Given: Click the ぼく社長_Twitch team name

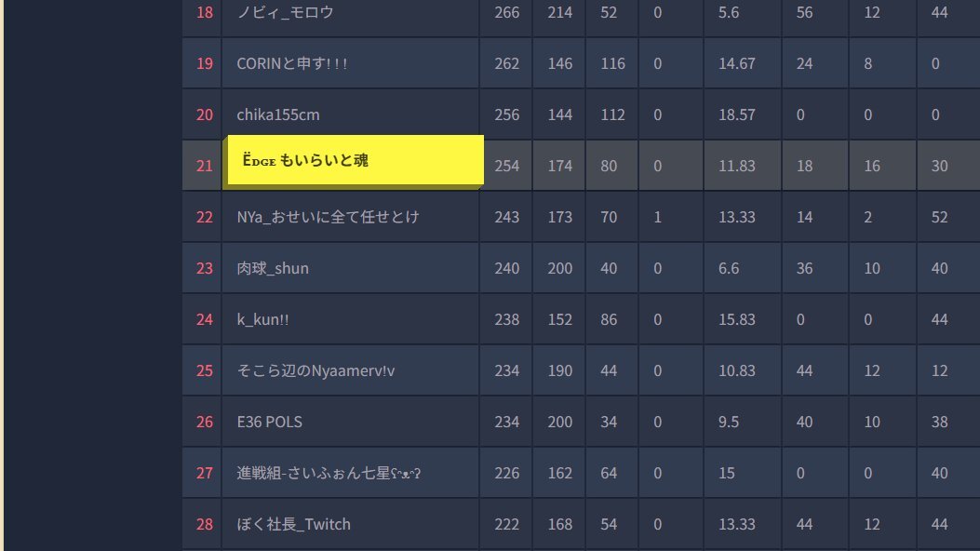Looking at the screenshot, I should coord(293,524).
